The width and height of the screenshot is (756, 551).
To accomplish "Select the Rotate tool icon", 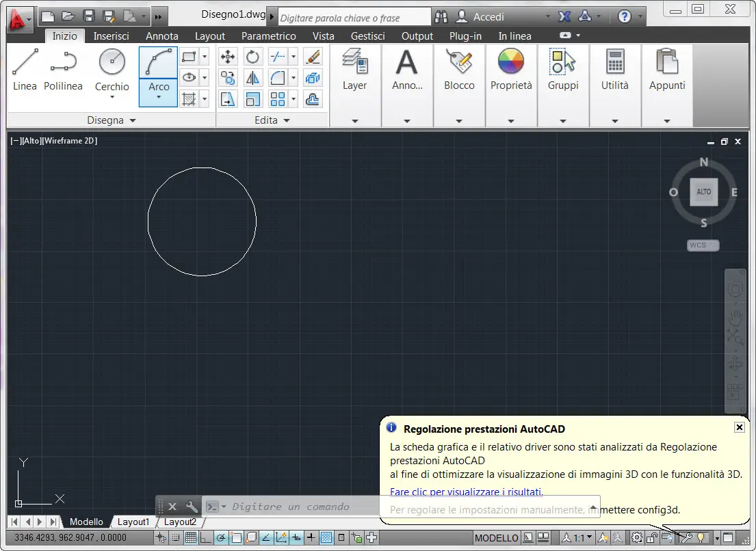I will 252,57.
